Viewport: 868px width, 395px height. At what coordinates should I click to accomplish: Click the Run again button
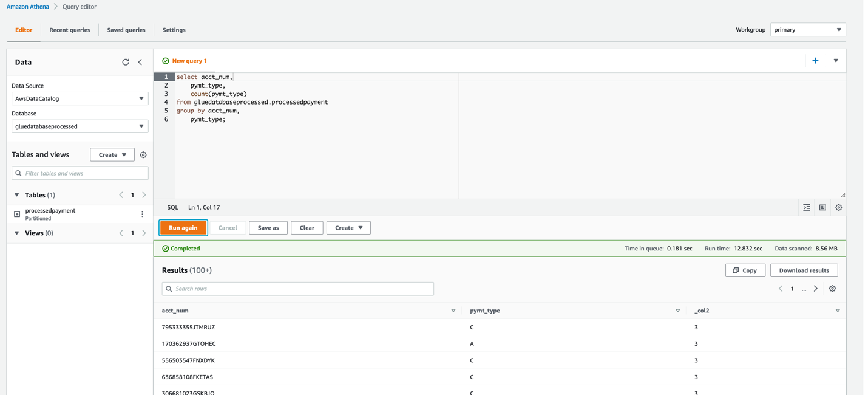pyautogui.click(x=183, y=228)
